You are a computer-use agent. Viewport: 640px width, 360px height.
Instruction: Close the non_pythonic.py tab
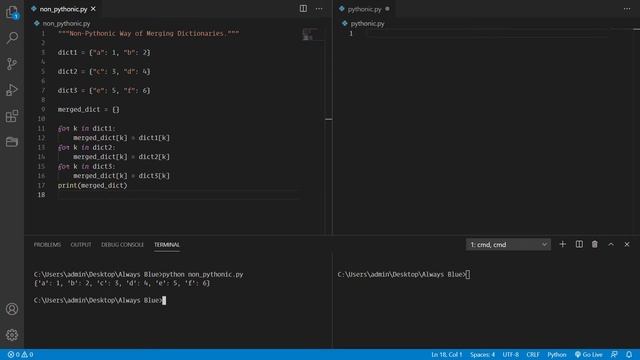93,9
